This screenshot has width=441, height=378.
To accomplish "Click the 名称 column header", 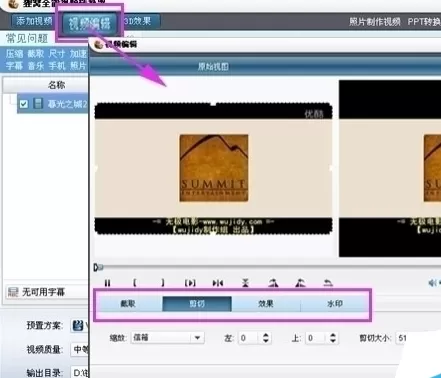I will coord(56,85).
